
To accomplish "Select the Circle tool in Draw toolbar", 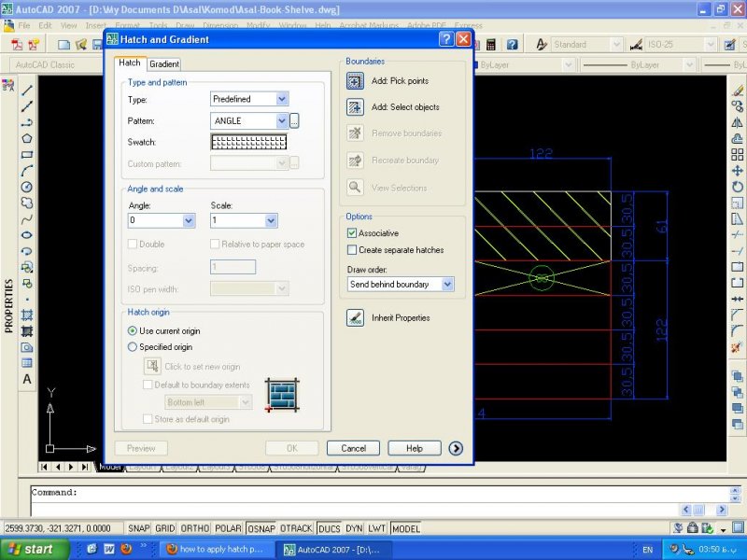I will click(x=27, y=188).
